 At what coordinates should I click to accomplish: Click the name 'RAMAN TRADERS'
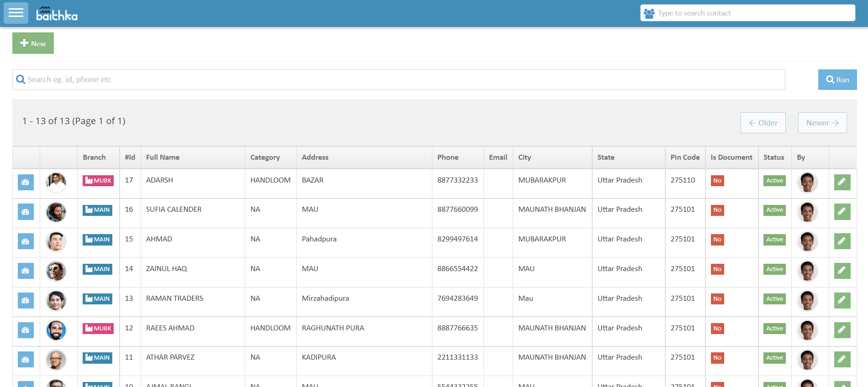pyautogui.click(x=174, y=298)
